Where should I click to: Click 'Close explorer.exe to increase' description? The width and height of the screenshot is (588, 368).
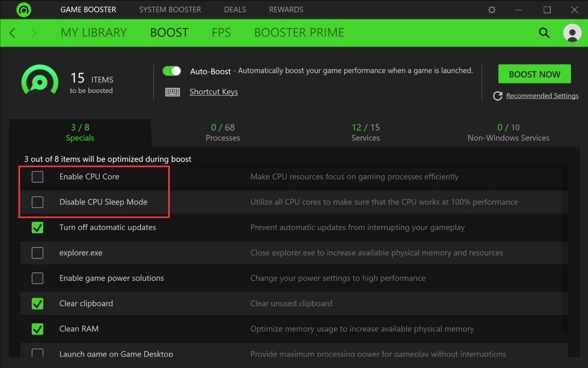pos(377,253)
